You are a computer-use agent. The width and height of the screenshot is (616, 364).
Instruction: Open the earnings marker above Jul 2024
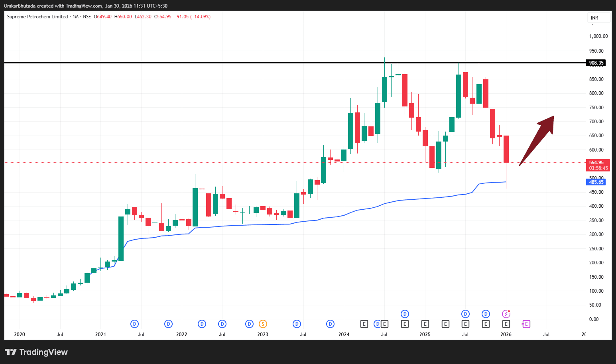pos(385,324)
